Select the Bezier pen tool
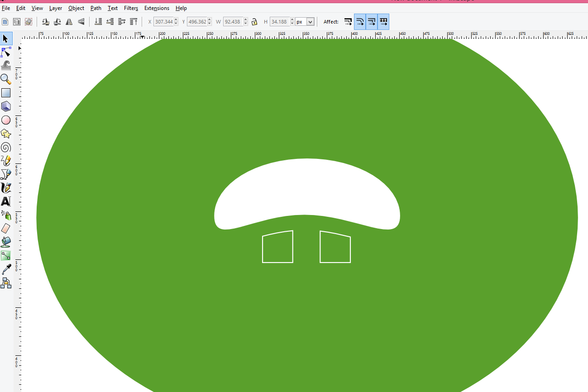The width and height of the screenshot is (588, 392). (x=6, y=174)
